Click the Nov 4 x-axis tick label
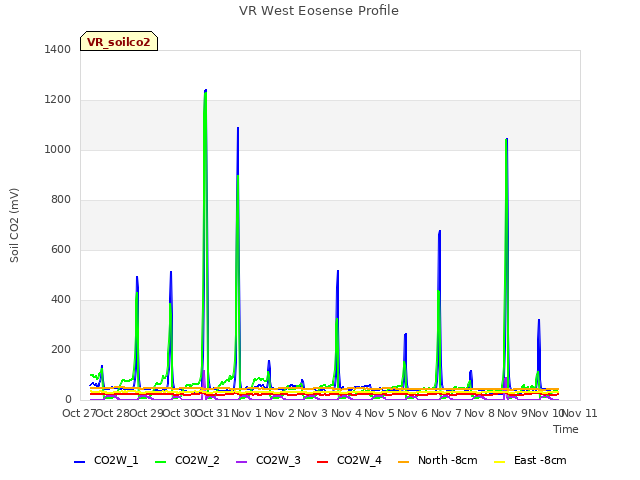 (346, 413)
